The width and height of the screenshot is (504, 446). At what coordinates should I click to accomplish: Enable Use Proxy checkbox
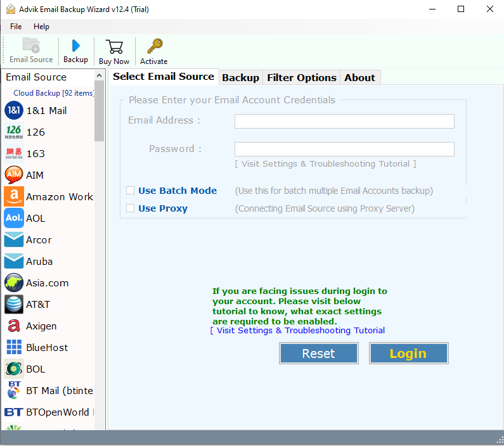[x=130, y=208]
